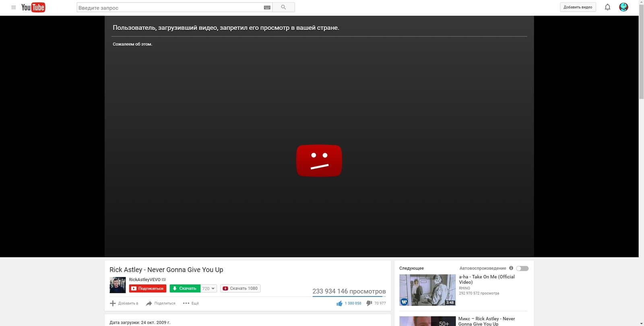Click Добавить в button

click(x=124, y=303)
